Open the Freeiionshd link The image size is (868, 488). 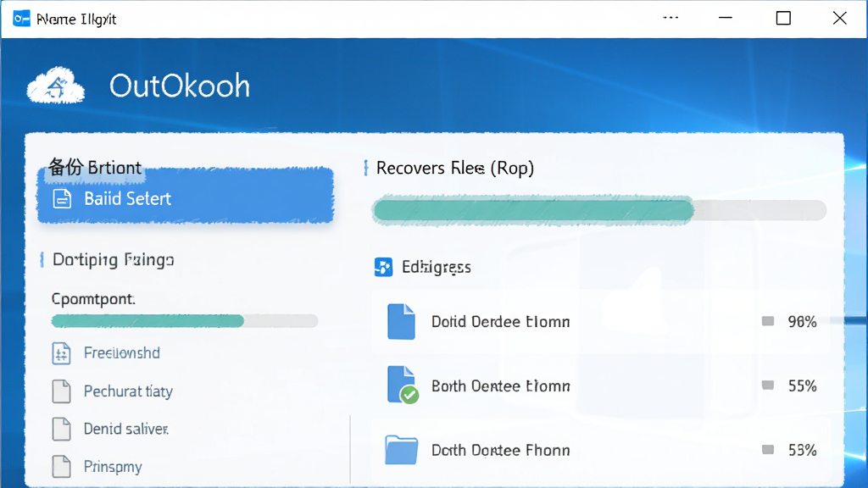click(122, 353)
